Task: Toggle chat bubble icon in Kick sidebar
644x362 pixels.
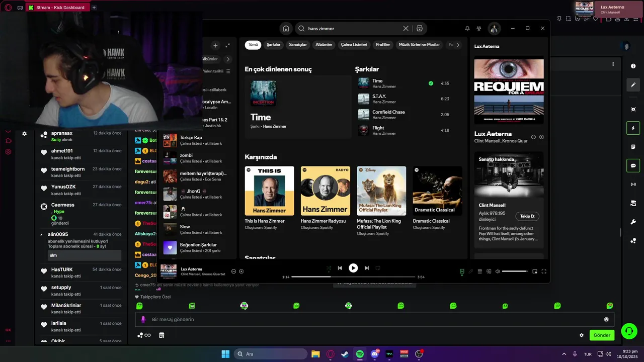Action: coord(633,165)
